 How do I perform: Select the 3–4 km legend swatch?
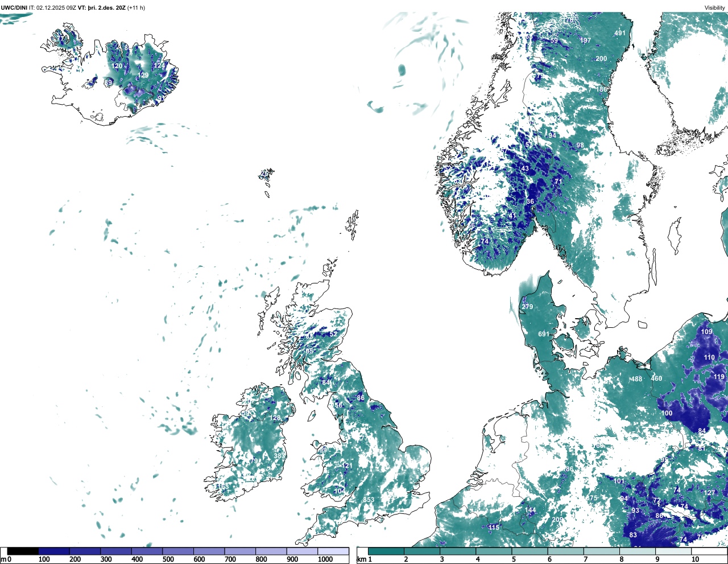point(459,551)
